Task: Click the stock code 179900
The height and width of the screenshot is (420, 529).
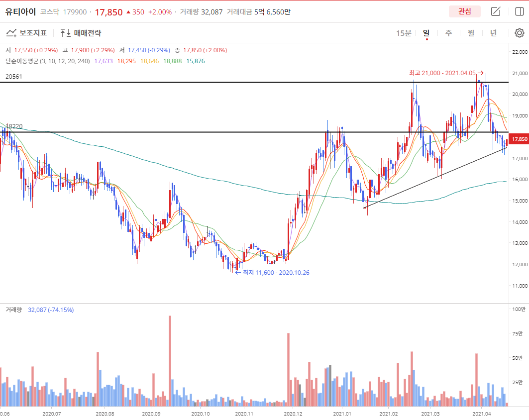Action: coord(75,12)
